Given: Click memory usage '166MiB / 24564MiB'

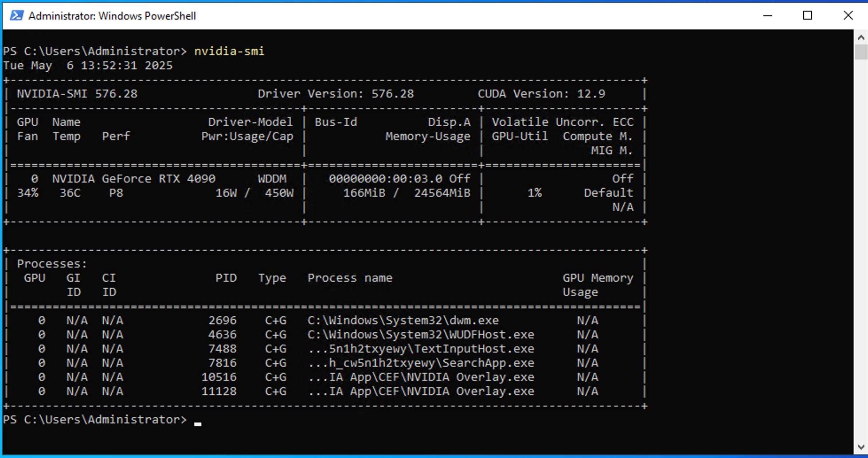Looking at the screenshot, I should click(407, 193).
